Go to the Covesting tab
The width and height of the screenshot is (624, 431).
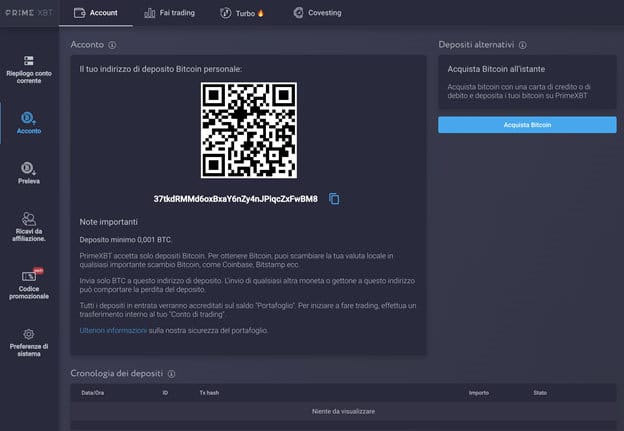(x=318, y=13)
